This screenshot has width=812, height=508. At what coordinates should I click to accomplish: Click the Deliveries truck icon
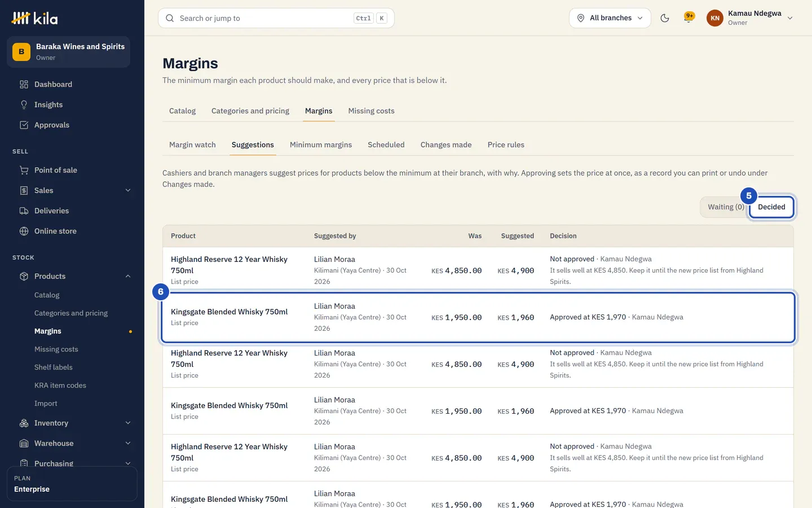[x=24, y=211]
